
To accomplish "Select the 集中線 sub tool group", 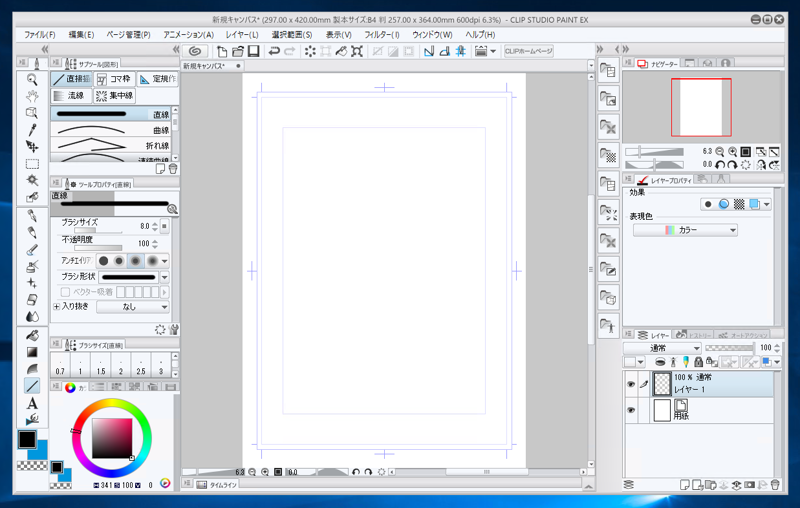I will [115, 95].
